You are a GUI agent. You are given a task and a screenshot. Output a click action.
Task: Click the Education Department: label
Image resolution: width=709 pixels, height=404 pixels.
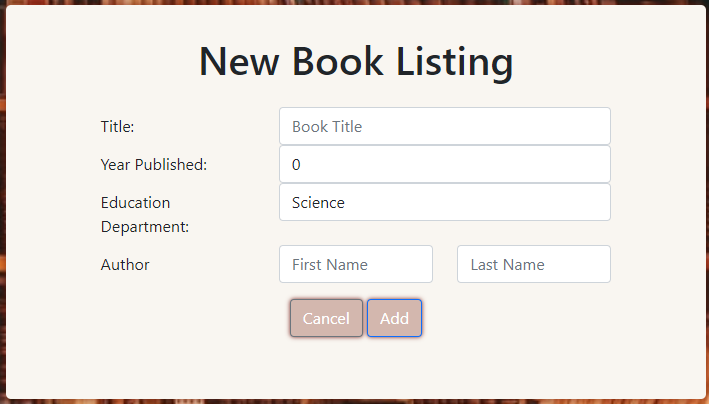click(x=145, y=214)
